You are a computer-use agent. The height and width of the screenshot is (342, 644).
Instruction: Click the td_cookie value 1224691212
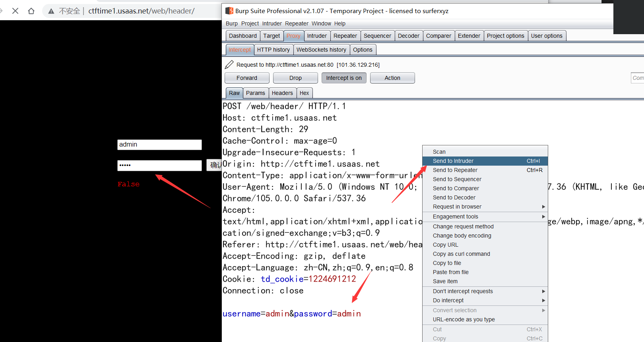(332, 279)
